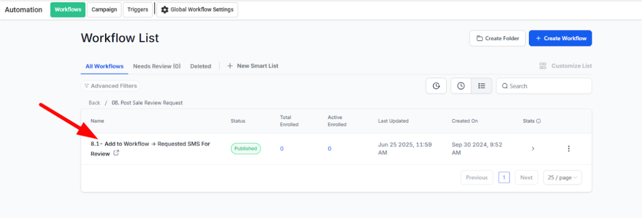The image size is (644, 218).
Task: Click the Name column header
Action: tap(97, 121)
